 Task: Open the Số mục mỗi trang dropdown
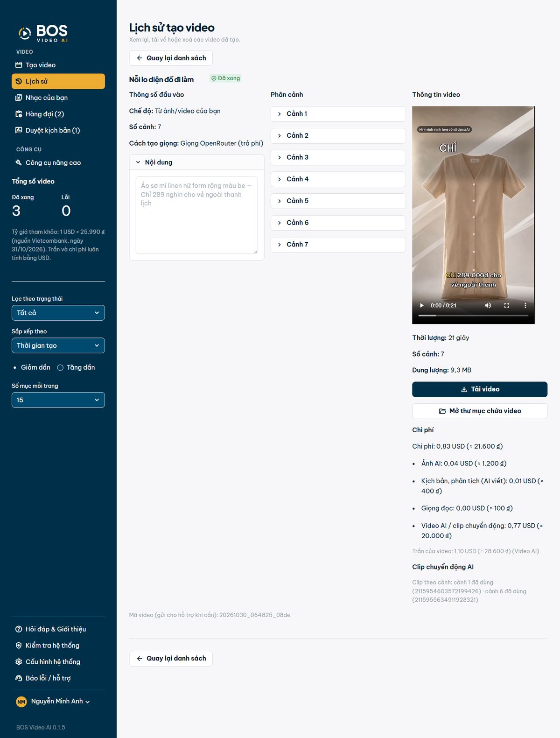[58, 400]
